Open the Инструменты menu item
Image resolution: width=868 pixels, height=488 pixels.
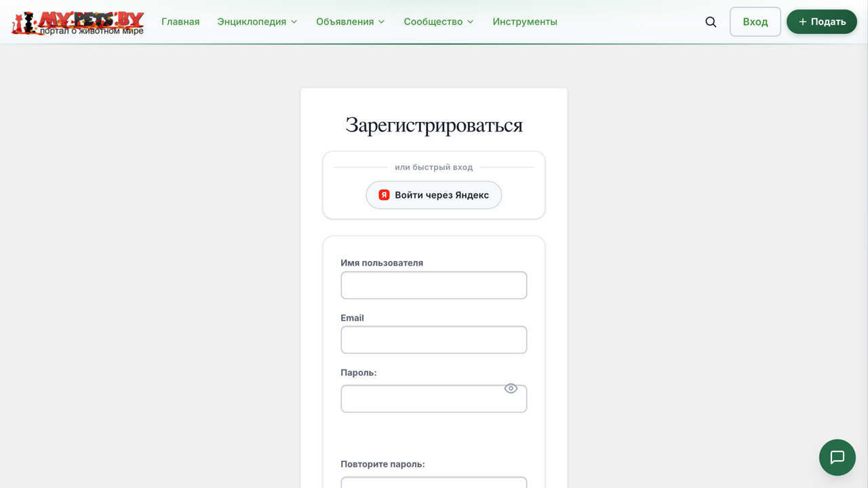pyautogui.click(x=525, y=22)
